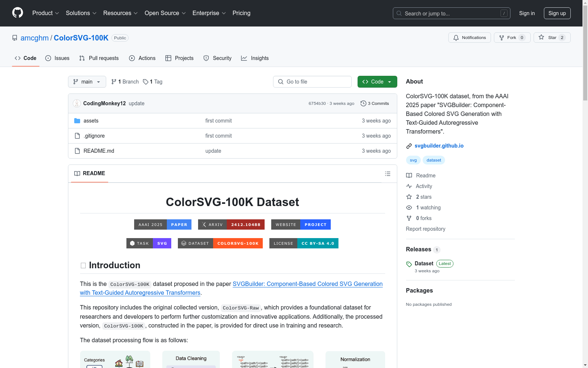Image resolution: width=588 pixels, height=368 pixels.
Task: Visit svgbuilder.github.io website link
Action: point(439,146)
